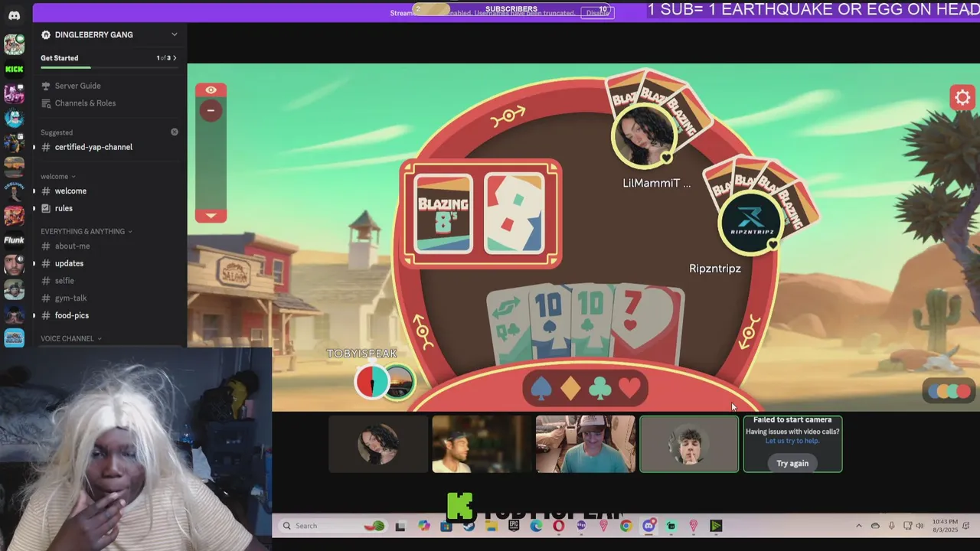Click the colored dots activity button
980x551 pixels.
point(949,391)
